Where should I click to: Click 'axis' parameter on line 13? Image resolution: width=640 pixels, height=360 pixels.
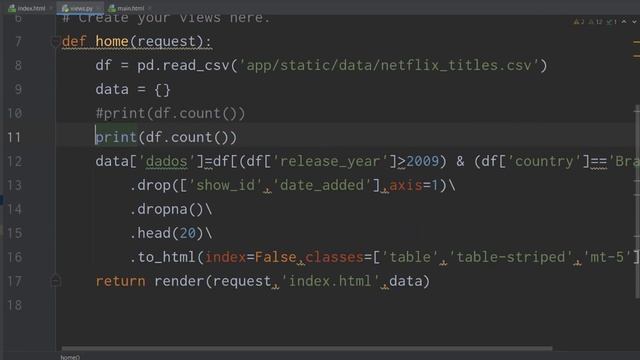(406, 186)
